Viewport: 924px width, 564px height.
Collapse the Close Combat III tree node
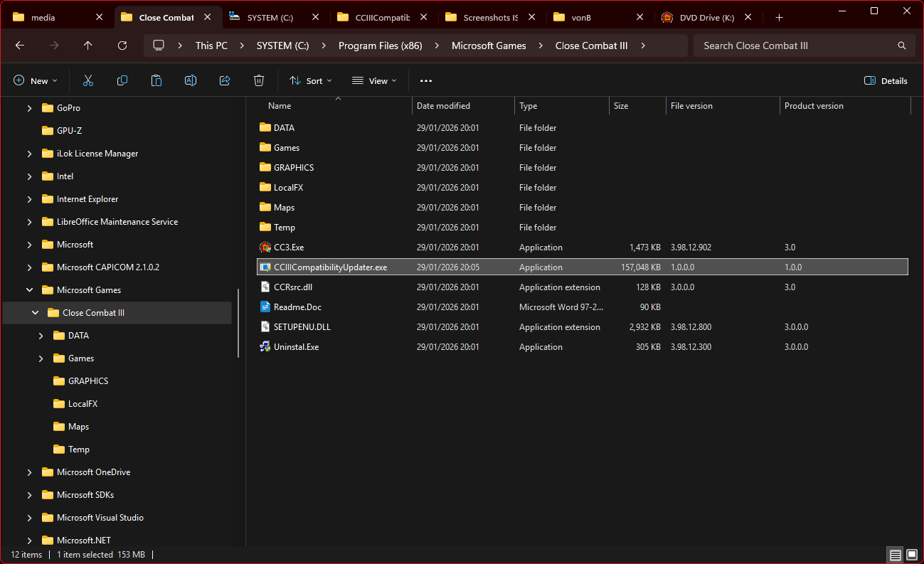(x=35, y=313)
